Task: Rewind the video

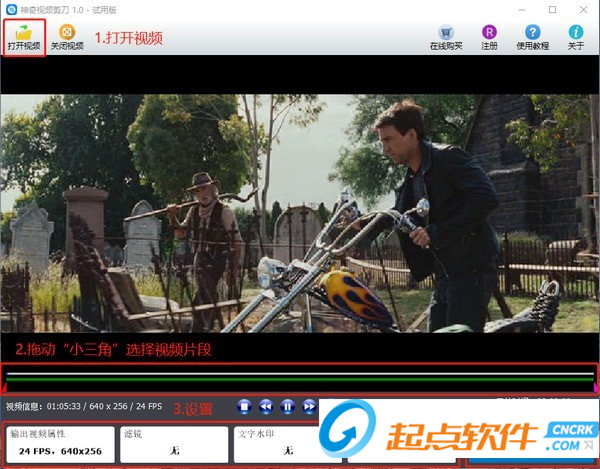Action: click(x=266, y=406)
